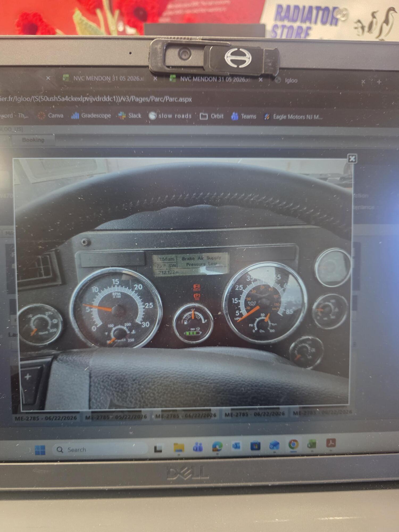
Task: Open the Orbit bookmarks folder
Action: pos(212,116)
